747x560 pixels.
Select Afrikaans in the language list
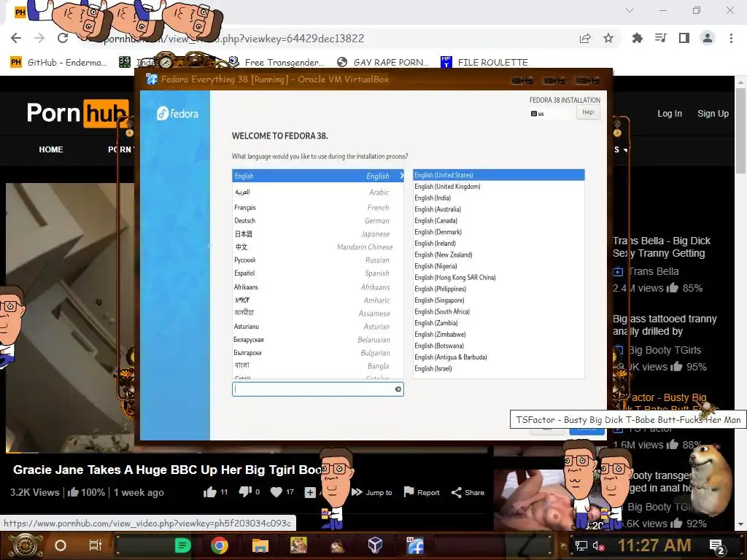point(318,287)
